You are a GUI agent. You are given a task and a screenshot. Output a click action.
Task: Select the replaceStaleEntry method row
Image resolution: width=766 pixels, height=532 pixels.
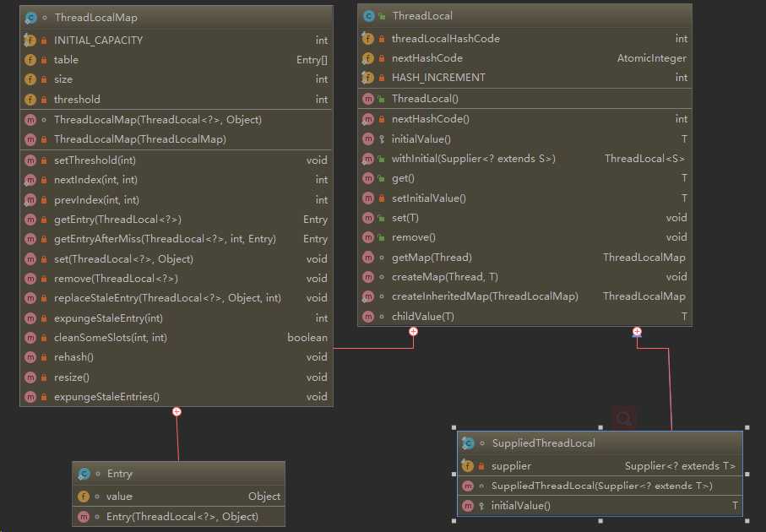(x=177, y=298)
